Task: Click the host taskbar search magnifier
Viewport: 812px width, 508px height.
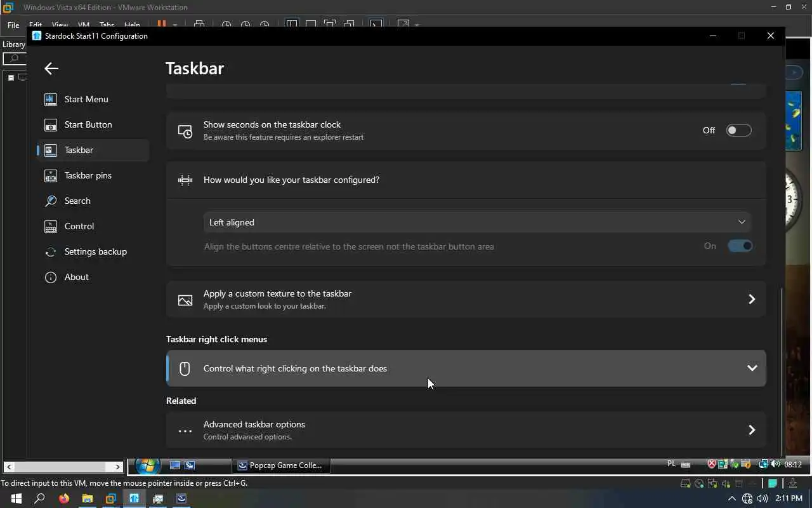Action: pyautogui.click(x=39, y=498)
